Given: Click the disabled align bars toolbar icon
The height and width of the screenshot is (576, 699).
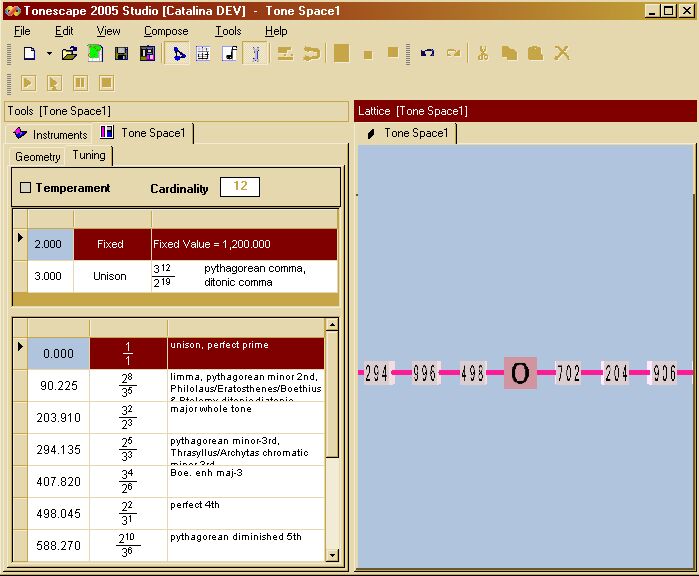Looking at the screenshot, I should (285, 54).
